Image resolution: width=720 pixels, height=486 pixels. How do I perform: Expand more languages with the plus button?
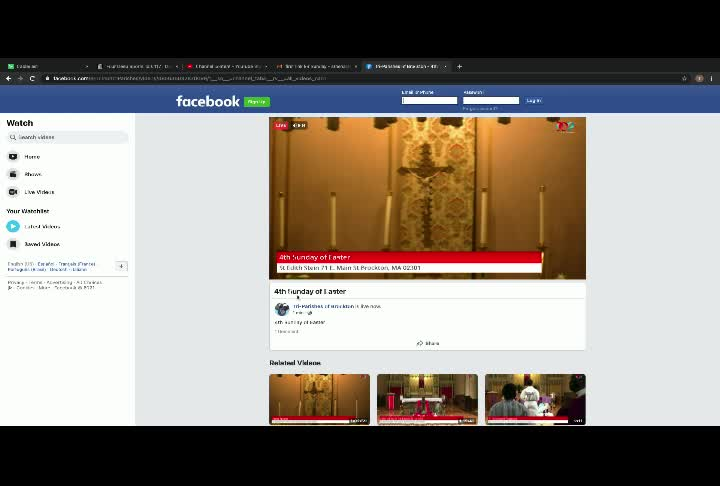(x=121, y=266)
